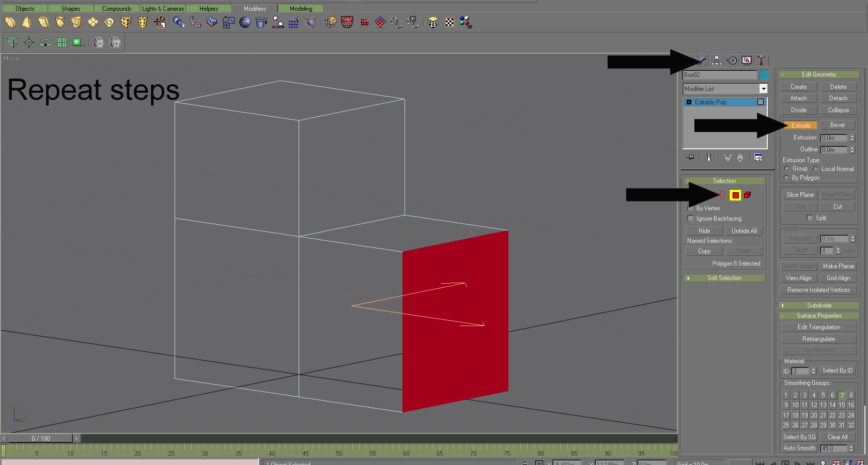
Task: Open the Hierarchy command panel tab
Action: [717, 60]
